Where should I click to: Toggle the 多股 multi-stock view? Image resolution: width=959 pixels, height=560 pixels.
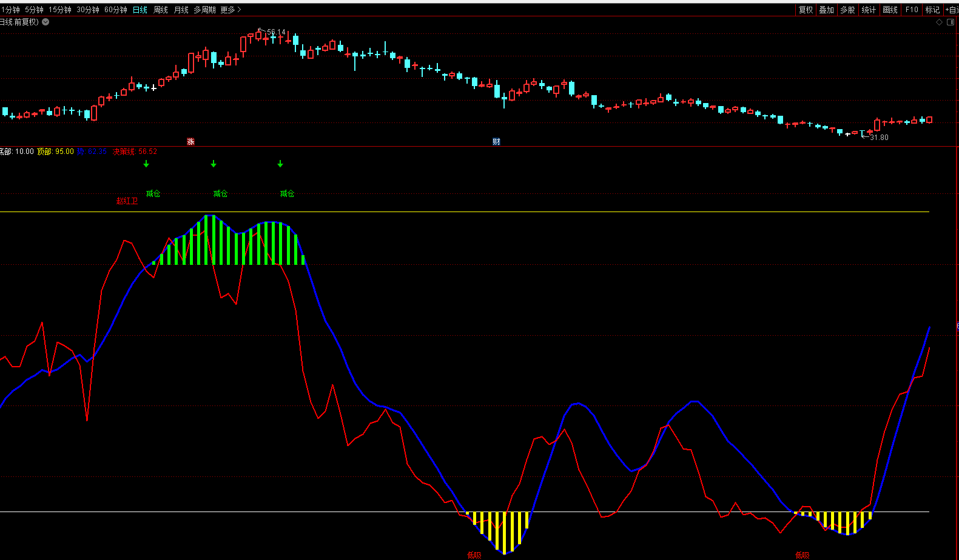(847, 10)
